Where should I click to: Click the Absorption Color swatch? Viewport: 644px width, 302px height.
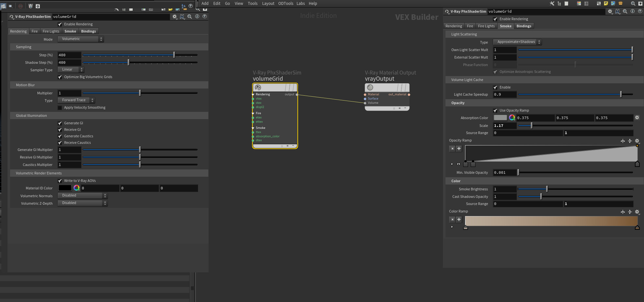[500, 118]
